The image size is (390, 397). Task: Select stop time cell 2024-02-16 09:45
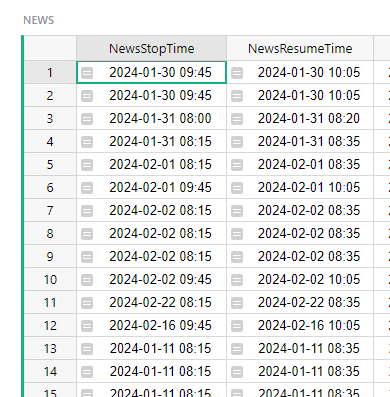pos(151,325)
